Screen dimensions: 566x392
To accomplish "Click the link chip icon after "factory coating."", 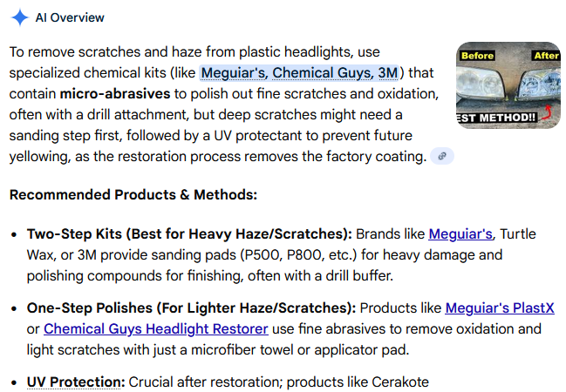I will (x=442, y=156).
